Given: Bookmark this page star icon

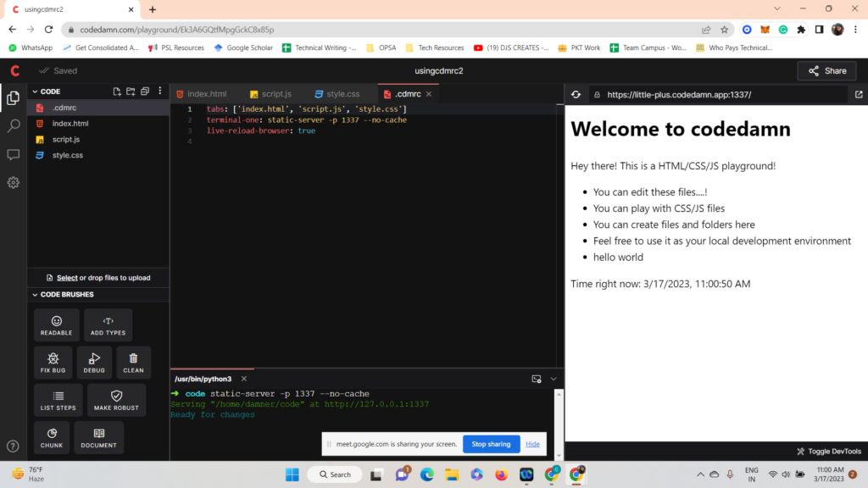Looking at the screenshot, I should coord(724,30).
